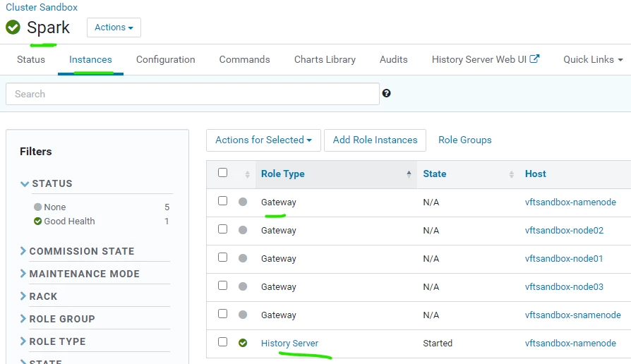Viewport: 631px width, 364px height.
Task: Open the Configuration tab
Action: pos(165,59)
